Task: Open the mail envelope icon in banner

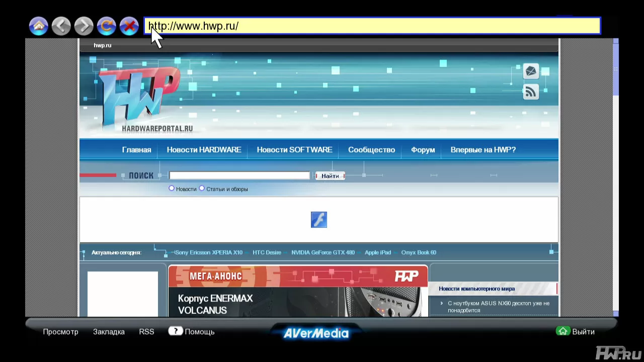Action: pos(531,71)
